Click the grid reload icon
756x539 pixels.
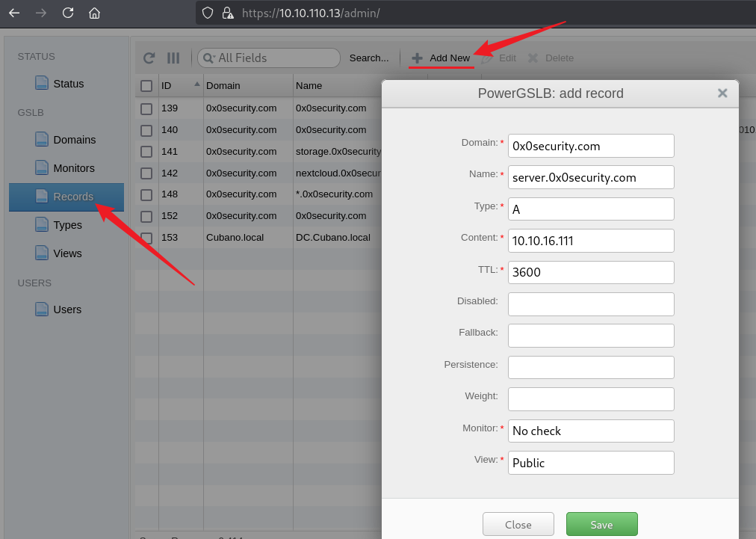click(149, 58)
